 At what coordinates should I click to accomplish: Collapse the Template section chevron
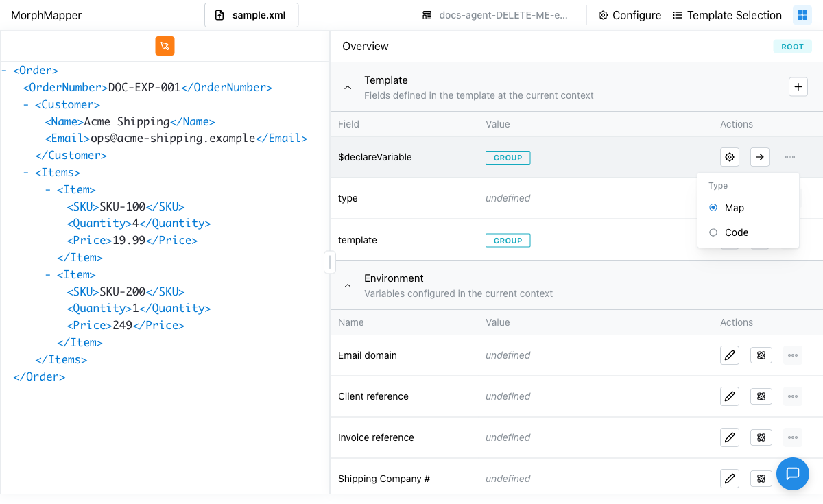[348, 88]
